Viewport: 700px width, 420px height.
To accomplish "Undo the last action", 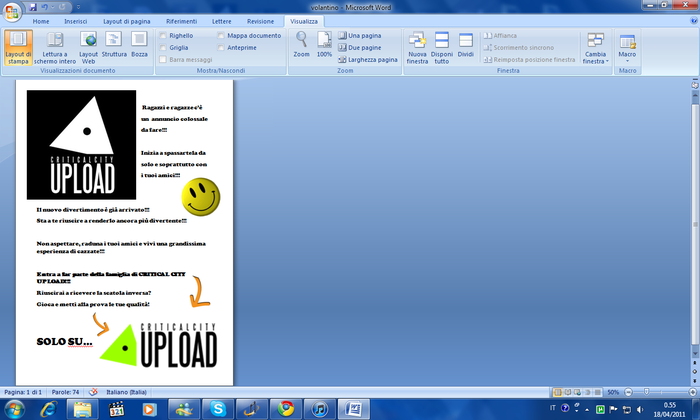I will coord(44,7).
